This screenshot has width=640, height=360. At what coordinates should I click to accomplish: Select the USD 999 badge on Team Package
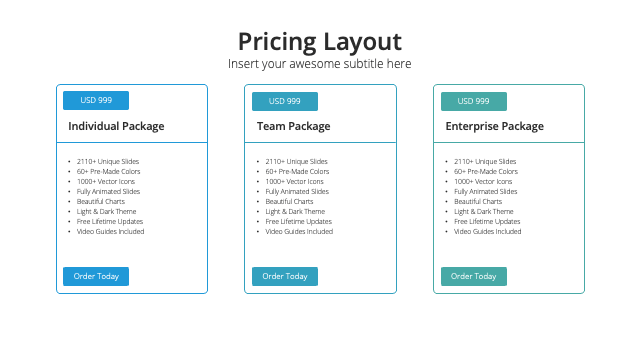[x=285, y=101]
